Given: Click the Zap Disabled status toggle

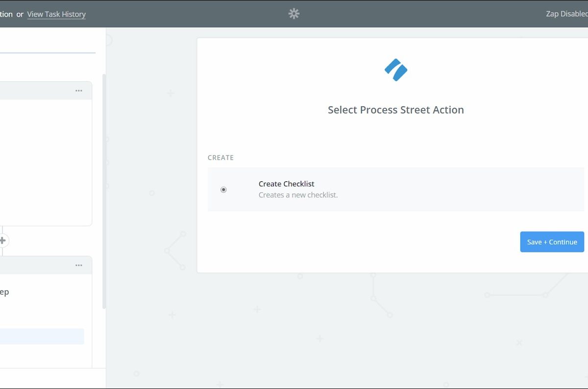Looking at the screenshot, I should pyautogui.click(x=566, y=14).
